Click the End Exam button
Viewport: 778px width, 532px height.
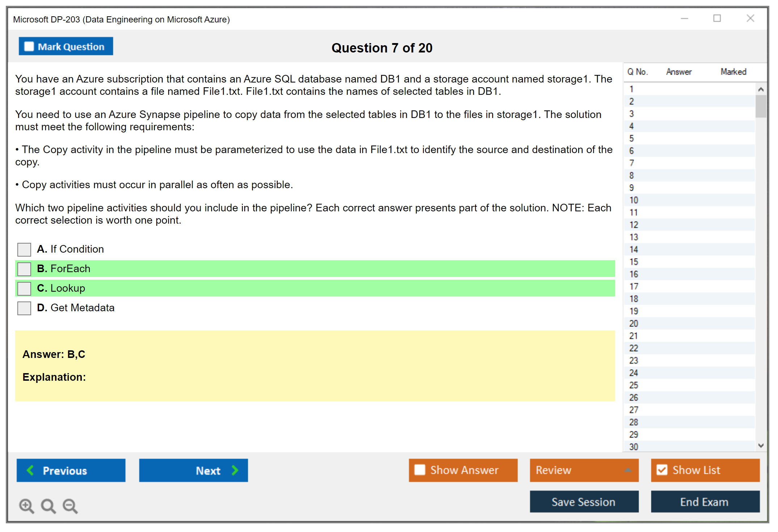point(705,502)
